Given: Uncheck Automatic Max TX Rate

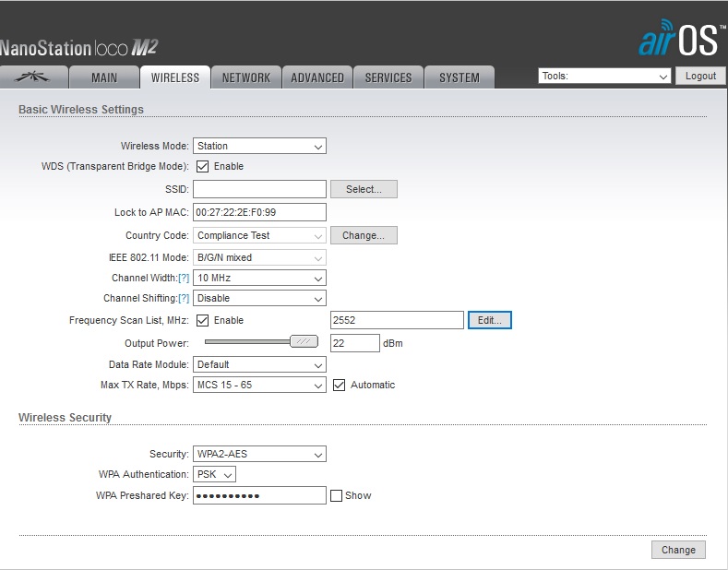Looking at the screenshot, I should [x=339, y=385].
